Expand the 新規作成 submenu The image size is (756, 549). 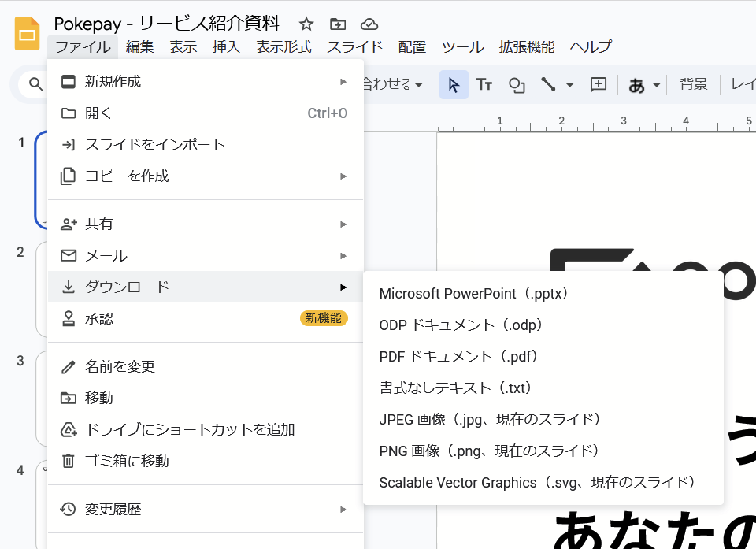(205, 82)
